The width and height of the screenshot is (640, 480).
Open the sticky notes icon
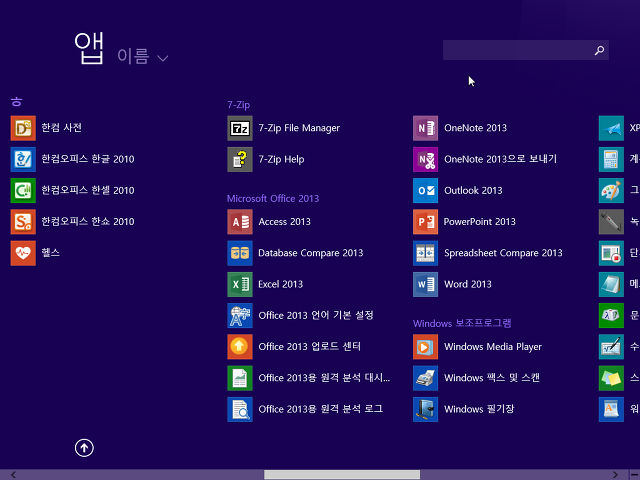pyautogui.click(x=611, y=378)
